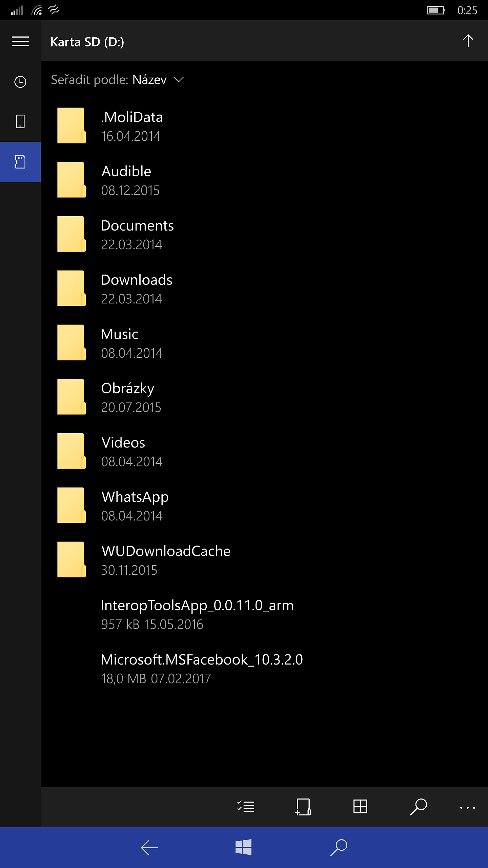
Task: Click the date '30.11.2015' under WUDownloadCache
Action: point(129,570)
